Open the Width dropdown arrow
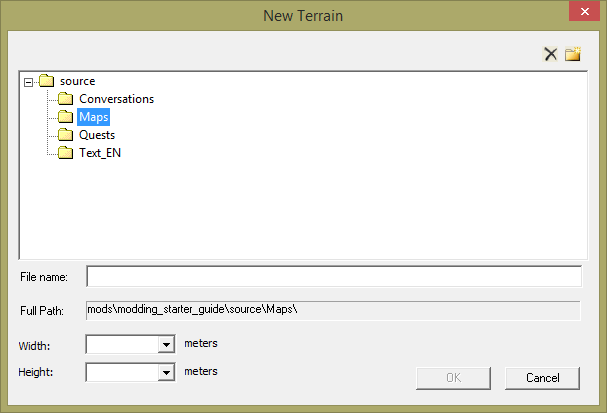 tap(167, 345)
